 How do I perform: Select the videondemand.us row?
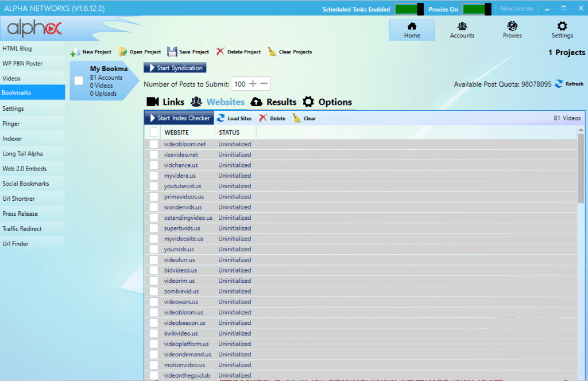point(361,354)
